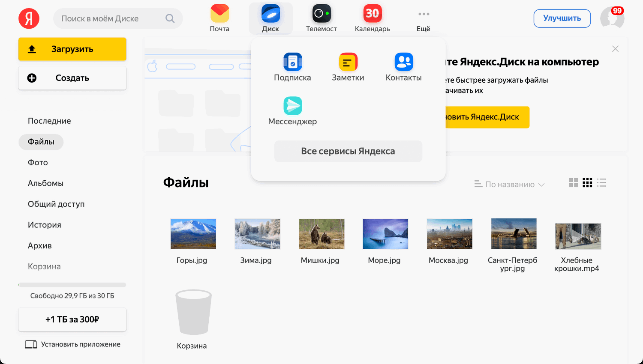Select the Море.jpg thumbnail
This screenshot has width=643, height=364.
point(385,234)
